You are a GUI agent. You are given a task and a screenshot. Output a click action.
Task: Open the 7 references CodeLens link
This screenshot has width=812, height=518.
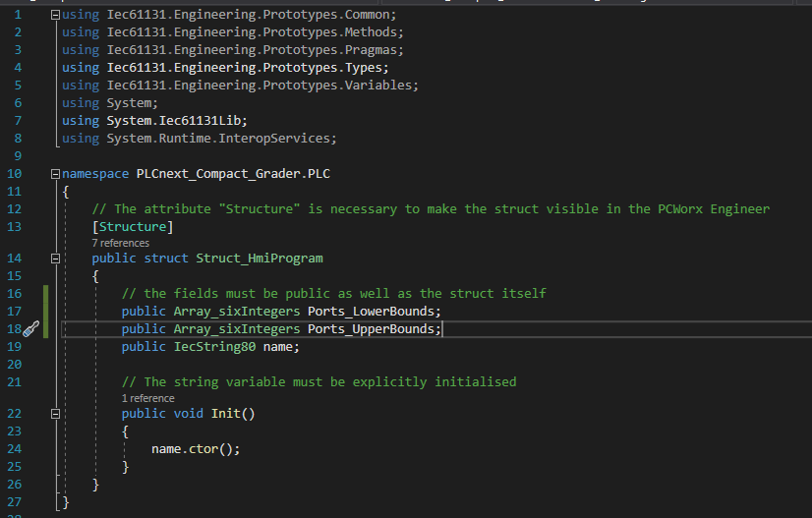(120, 243)
